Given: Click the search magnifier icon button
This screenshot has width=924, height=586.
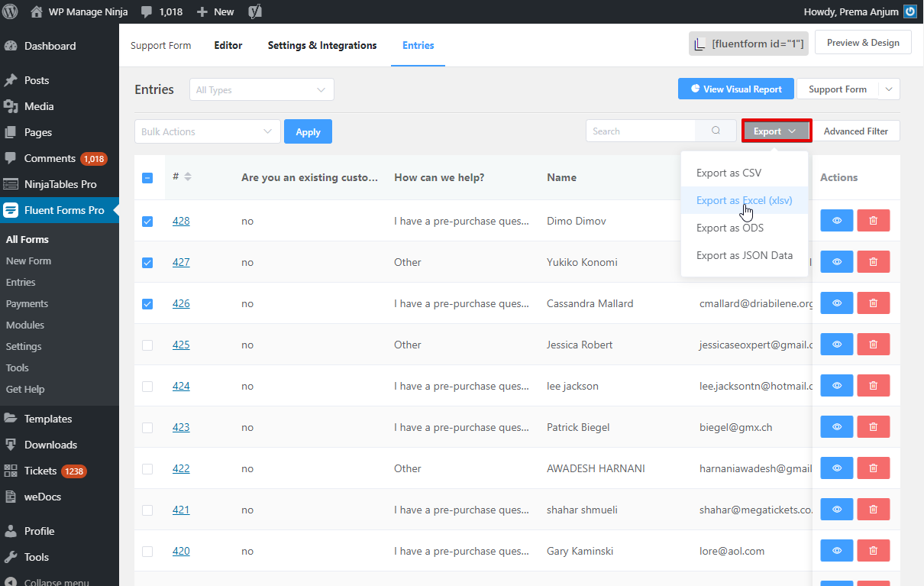Looking at the screenshot, I should (x=716, y=131).
